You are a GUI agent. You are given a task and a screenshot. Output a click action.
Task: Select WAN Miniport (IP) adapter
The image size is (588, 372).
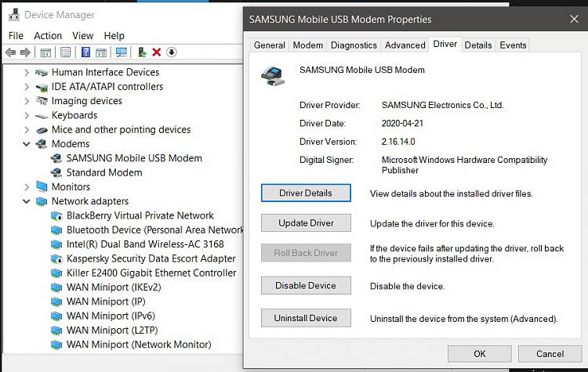pos(106,302)
